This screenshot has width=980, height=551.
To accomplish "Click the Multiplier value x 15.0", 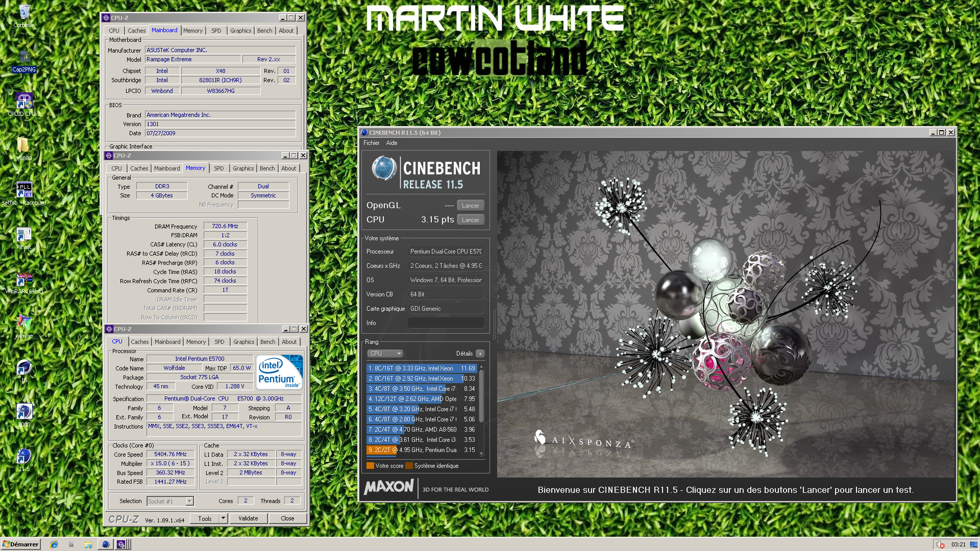I will tap(170, 463).
